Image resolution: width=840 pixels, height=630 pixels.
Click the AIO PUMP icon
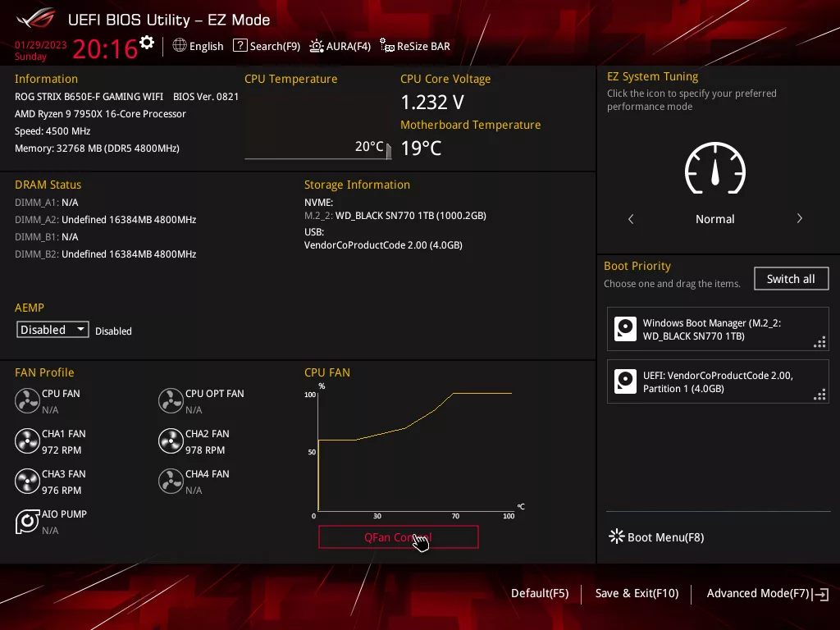25,521
